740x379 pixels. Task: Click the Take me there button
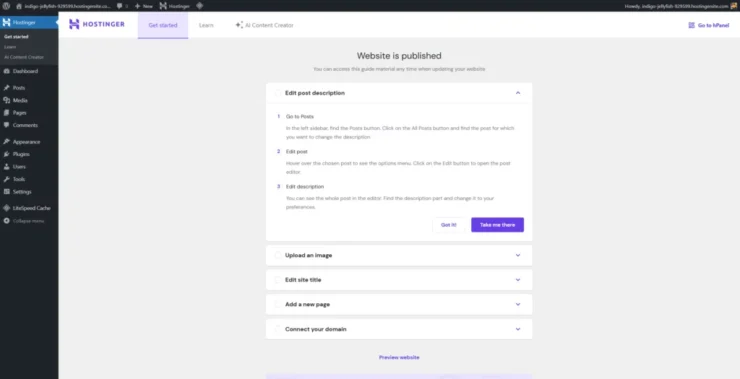[497, 225]
